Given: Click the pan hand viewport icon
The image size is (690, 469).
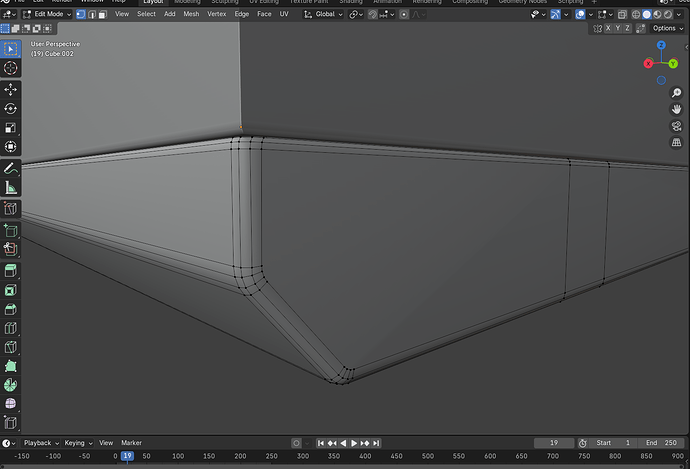Looking at the screenshot, I should click(x=676, y=109).
